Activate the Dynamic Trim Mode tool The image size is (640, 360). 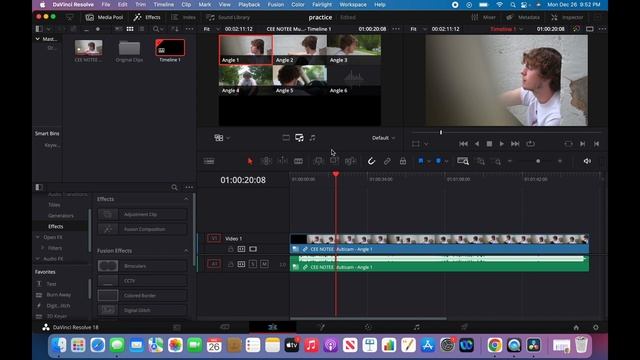pos(282,161)
